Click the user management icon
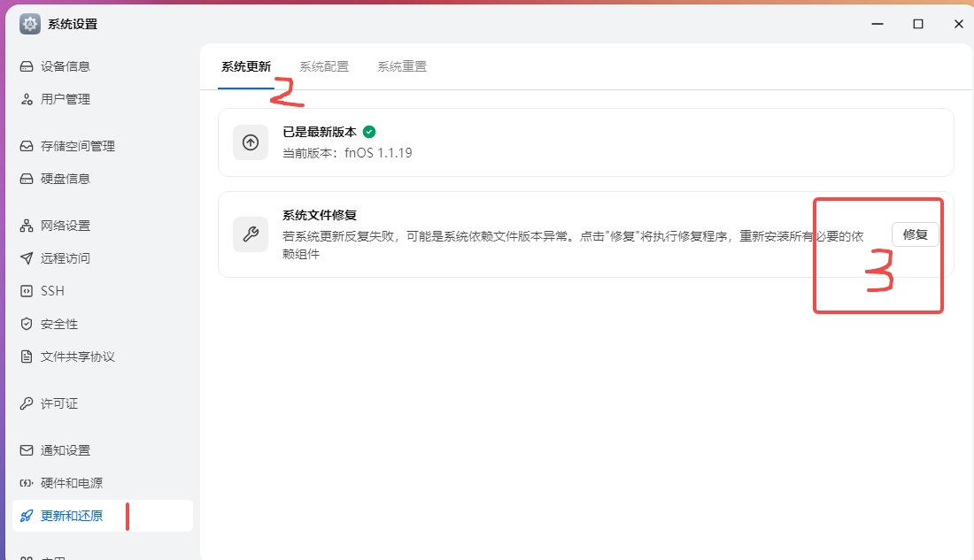 pos(27,99)
